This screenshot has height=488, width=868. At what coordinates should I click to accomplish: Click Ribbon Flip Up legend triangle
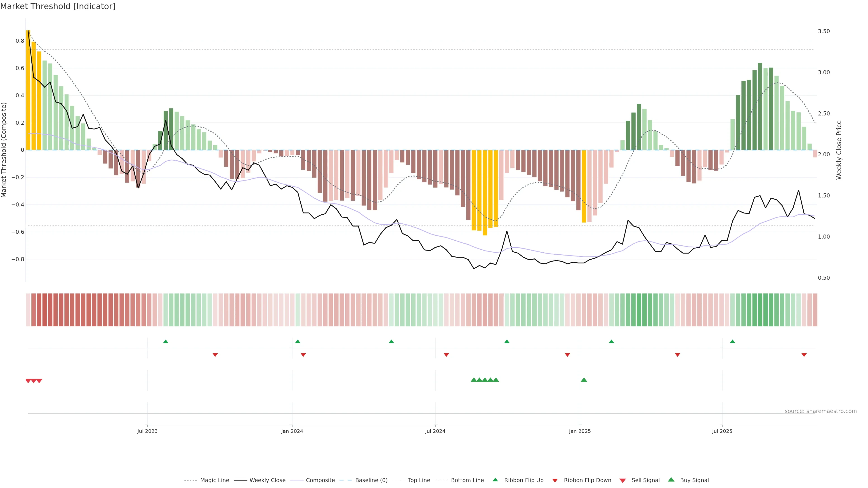click(x=495, y=480)
